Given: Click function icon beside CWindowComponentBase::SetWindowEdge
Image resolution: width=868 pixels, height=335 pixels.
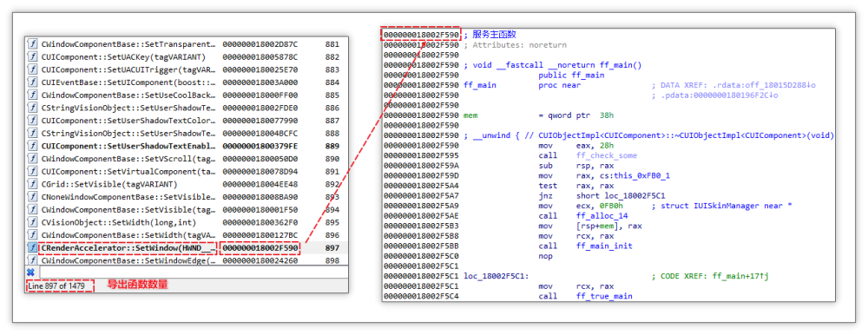Looking at the screenshot, I should pyautogui.click(x=33, y=260).
